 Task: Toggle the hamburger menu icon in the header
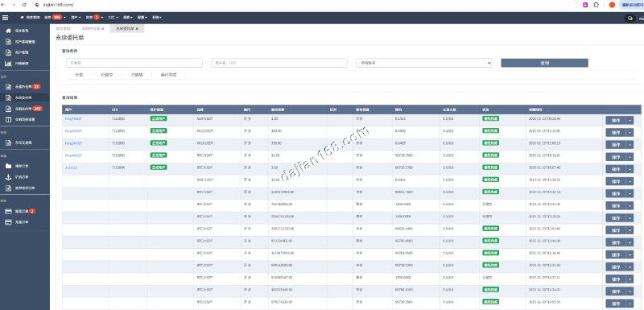point(5,18)
